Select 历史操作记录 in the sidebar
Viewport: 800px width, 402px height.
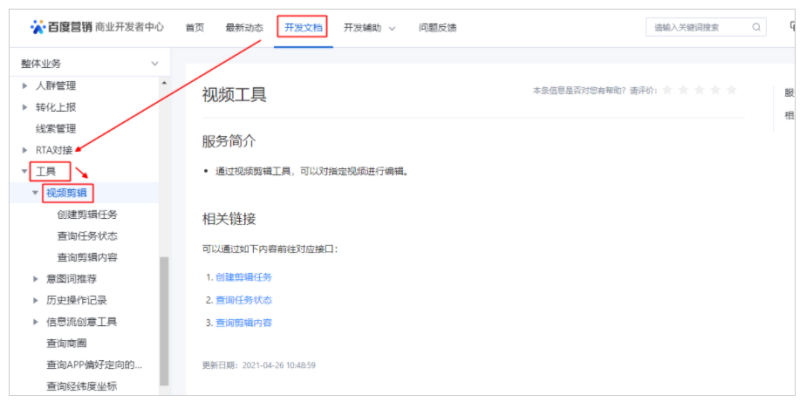[77, 300]
